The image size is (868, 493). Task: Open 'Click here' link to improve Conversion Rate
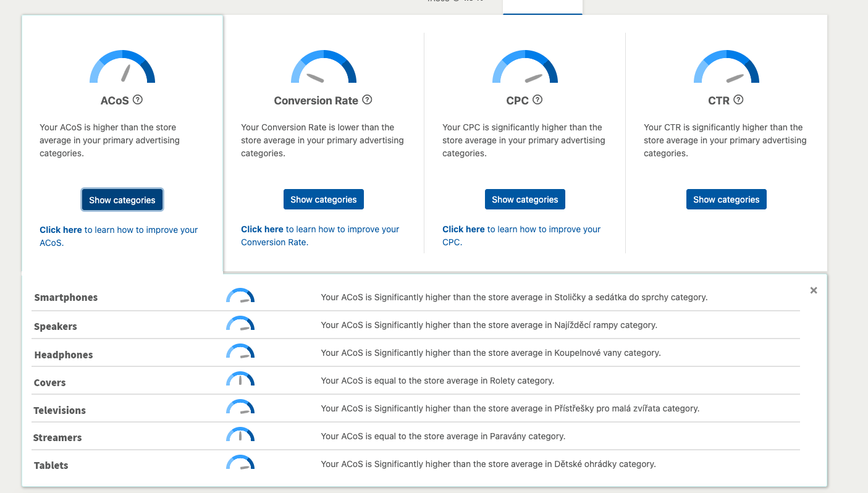(x=262, y=229)
